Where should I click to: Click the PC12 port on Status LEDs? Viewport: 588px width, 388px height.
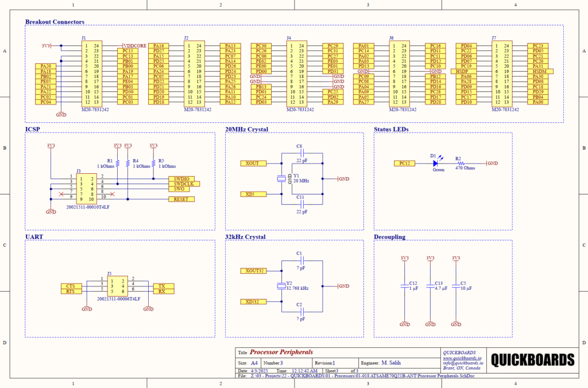[405, 163]
